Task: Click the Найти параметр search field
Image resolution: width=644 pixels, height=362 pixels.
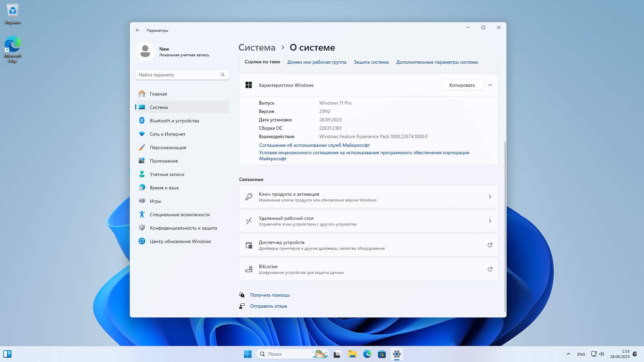Action: [x=178, y=75]
